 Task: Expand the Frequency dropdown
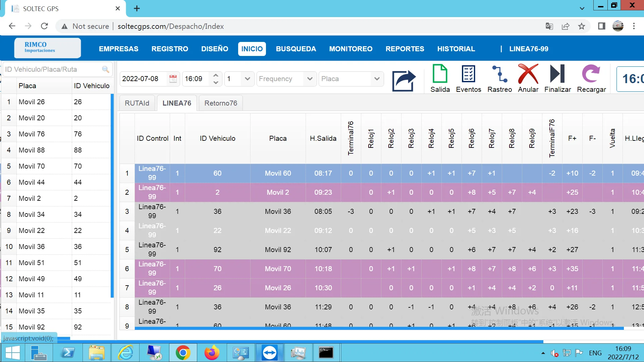tap(310, 79)
